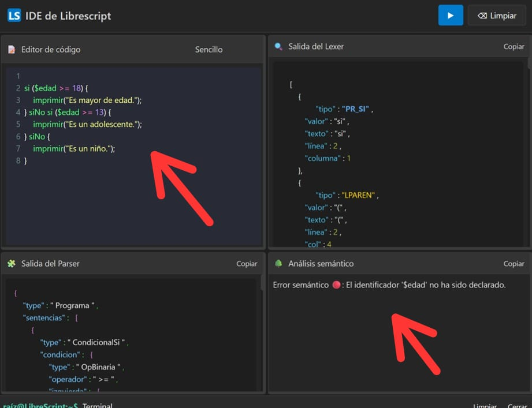The height and width of the screenshot is (408, 532).
Task: Click the Editor de código panel title
Action: 51,50
